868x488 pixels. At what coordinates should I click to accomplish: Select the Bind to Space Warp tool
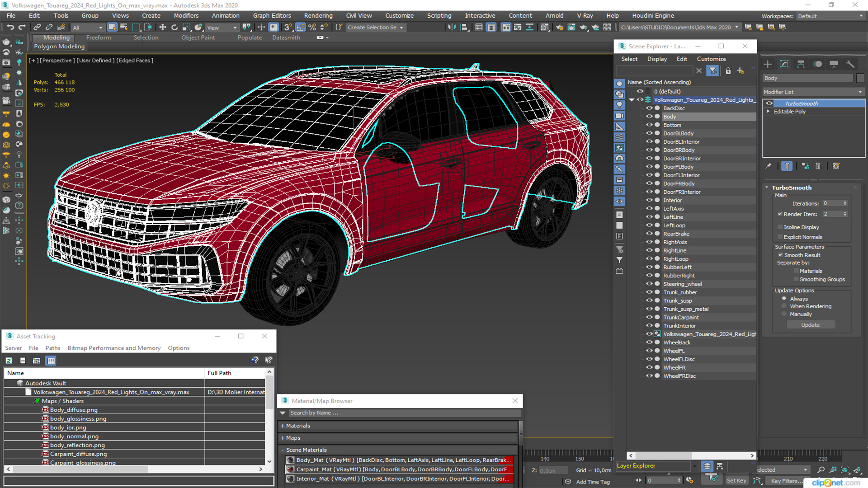tap(61, 28)
